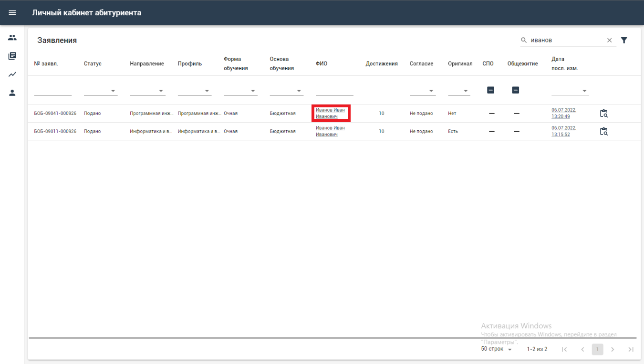Open the table filter funnel icon

pyautogui.click(x=624, y=40)
